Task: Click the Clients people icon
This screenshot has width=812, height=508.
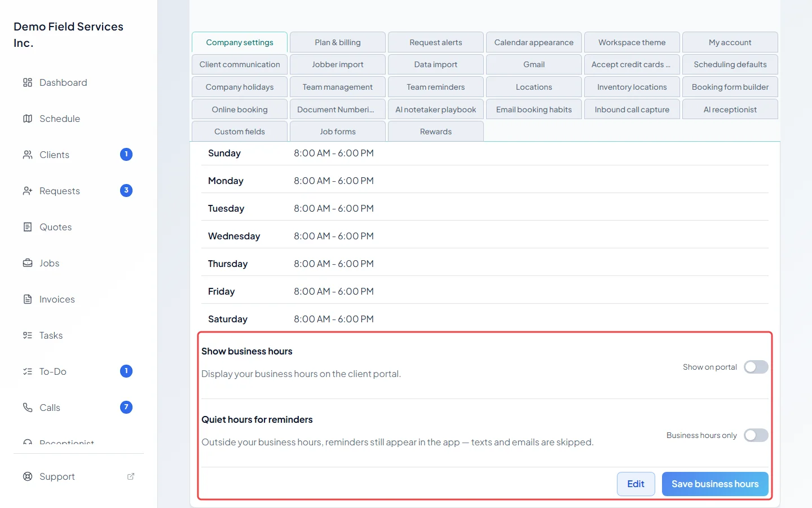Action: click(28, 155)
